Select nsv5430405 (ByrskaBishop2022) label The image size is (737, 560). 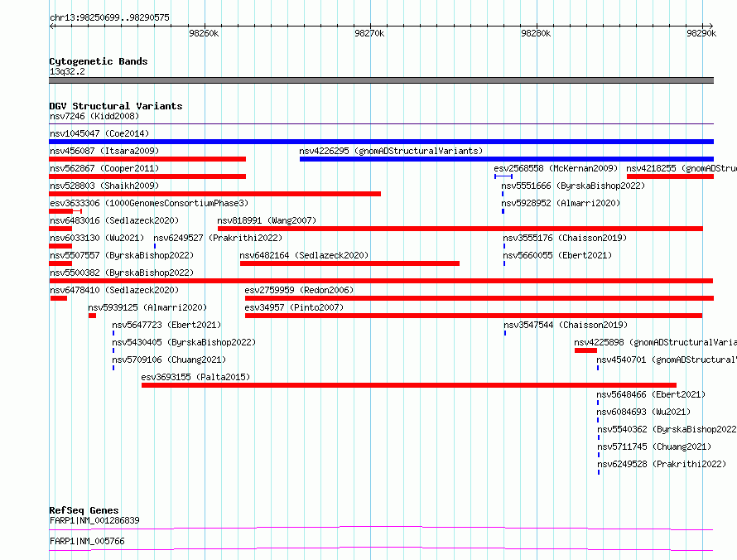[x=184, y=342]
